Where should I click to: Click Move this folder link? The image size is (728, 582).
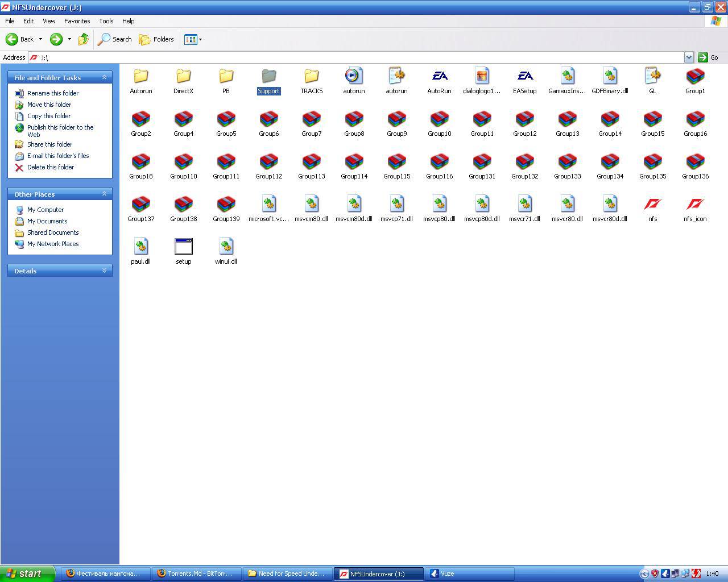click(x=49, y=105)
